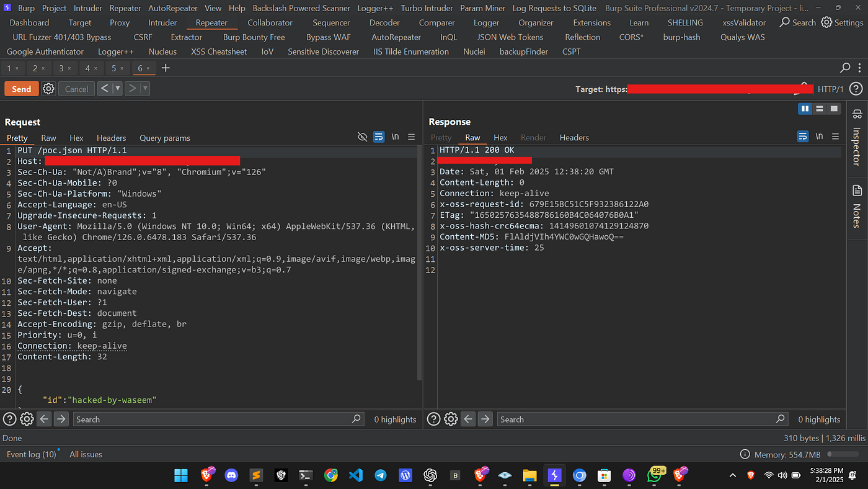Open the Response viewer hamburger menu
Image resolution: width=868 pixels, height=489 pixels.
(835, 137)
